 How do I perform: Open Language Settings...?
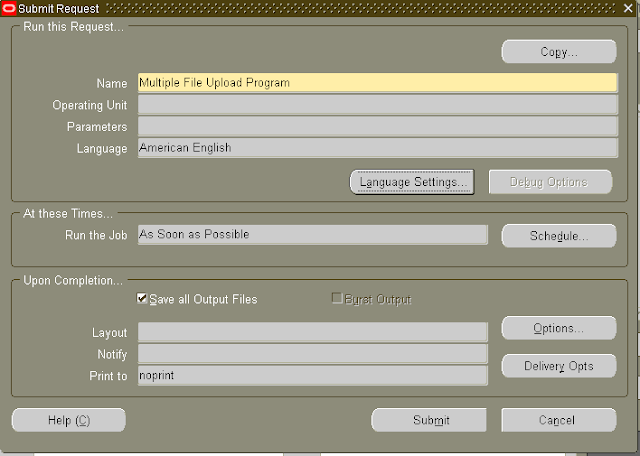[412, 182]
